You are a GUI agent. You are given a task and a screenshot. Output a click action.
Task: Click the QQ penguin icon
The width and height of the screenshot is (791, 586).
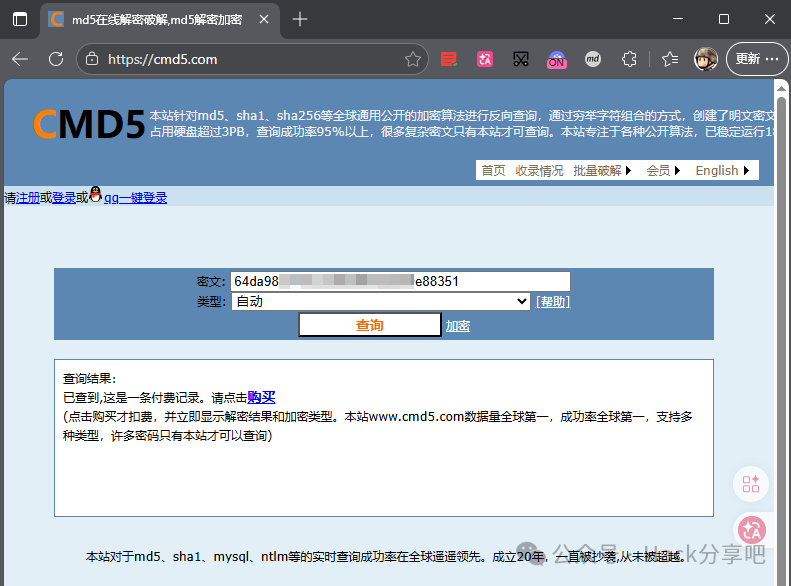pyautogui.click(x=95, y=195)
